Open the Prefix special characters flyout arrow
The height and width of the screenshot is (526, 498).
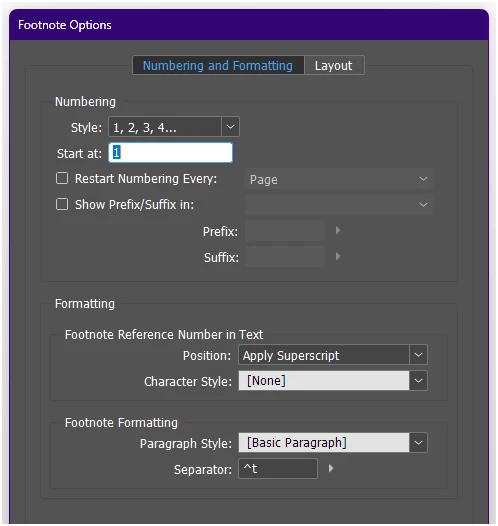point(337,230)
